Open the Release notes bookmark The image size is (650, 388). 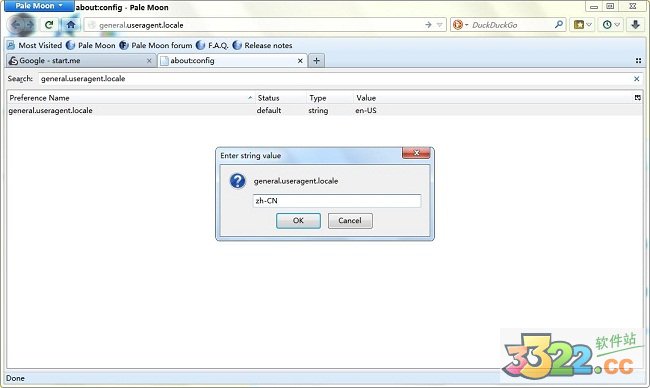[263, 46]
